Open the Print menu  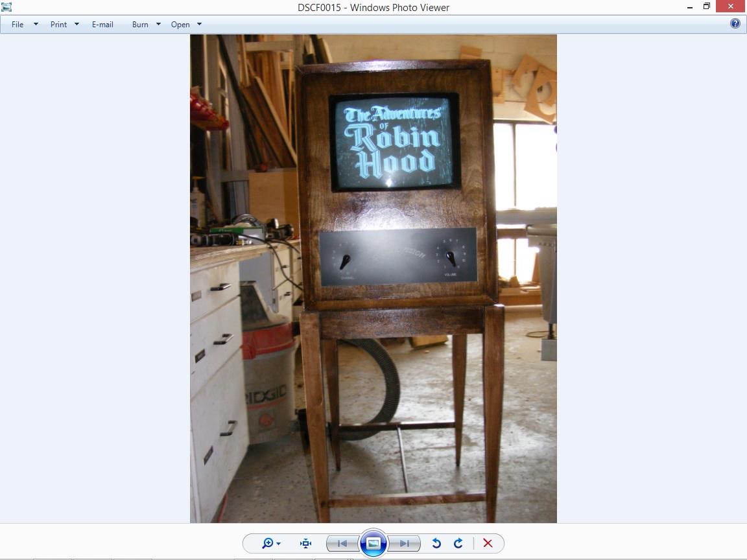tap(58, 24)
